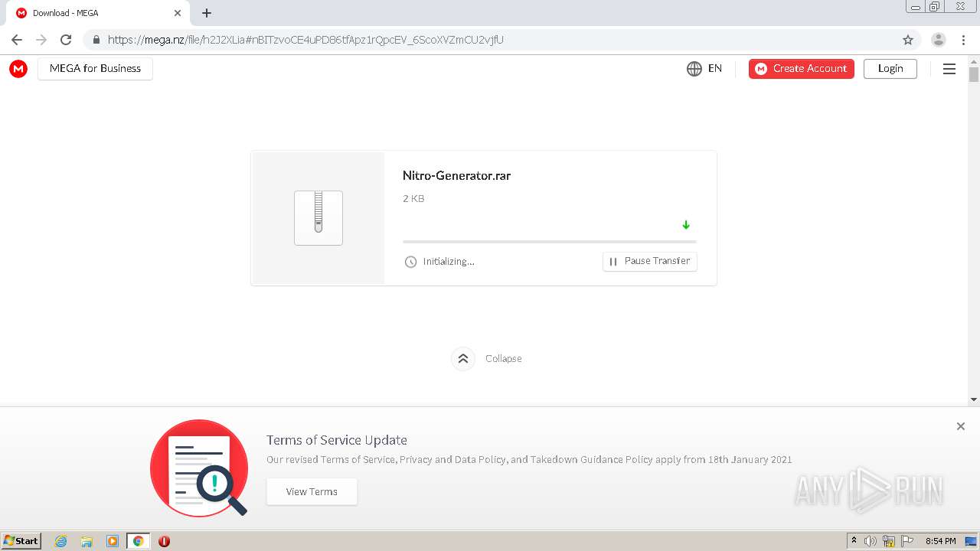Click the network tray icon
Screen dimensions: 980x551
click(889, 541)
